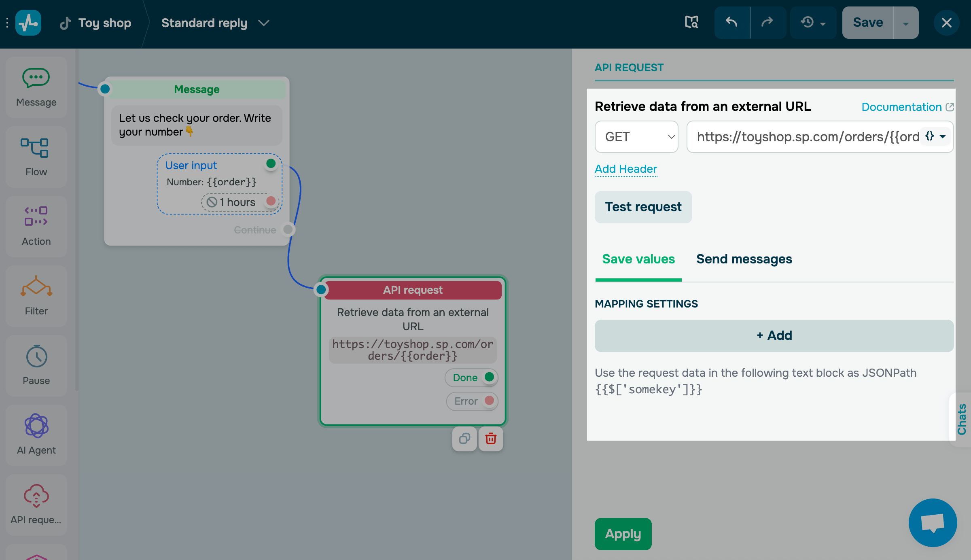Click the Error output connector dot
971x560 pixels.
coord(489,401)
